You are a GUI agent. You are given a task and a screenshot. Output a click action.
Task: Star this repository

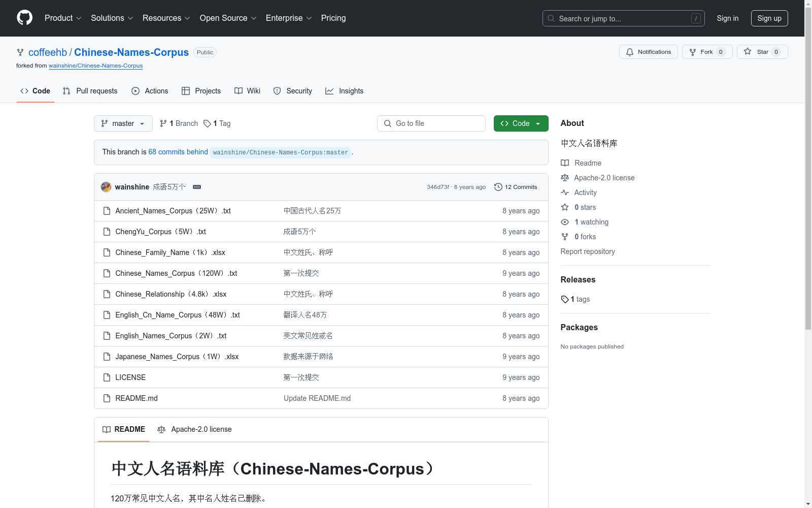[x=762, y=52]
